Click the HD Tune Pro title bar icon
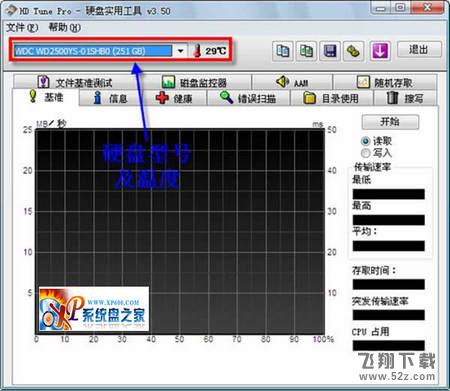450x391 pixels. (x=11, y=10)
